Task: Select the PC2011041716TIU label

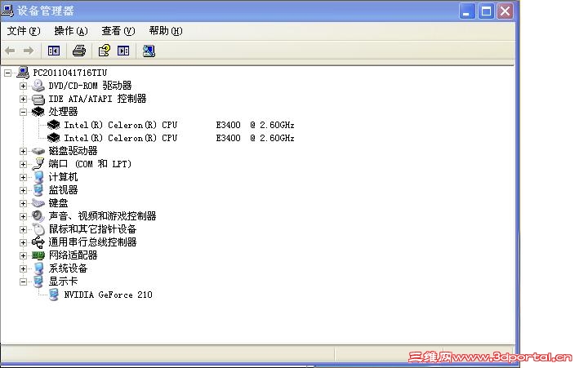Action: coord(70,73)
